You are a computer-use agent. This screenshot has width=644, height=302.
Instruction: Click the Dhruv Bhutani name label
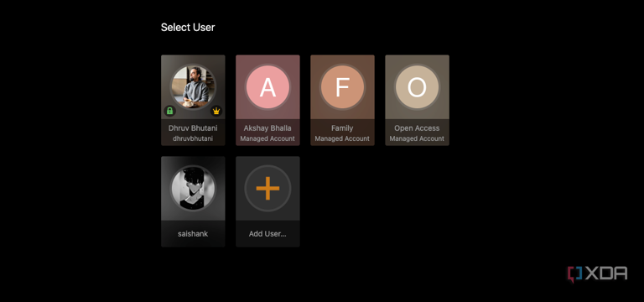tap(193, 128)
